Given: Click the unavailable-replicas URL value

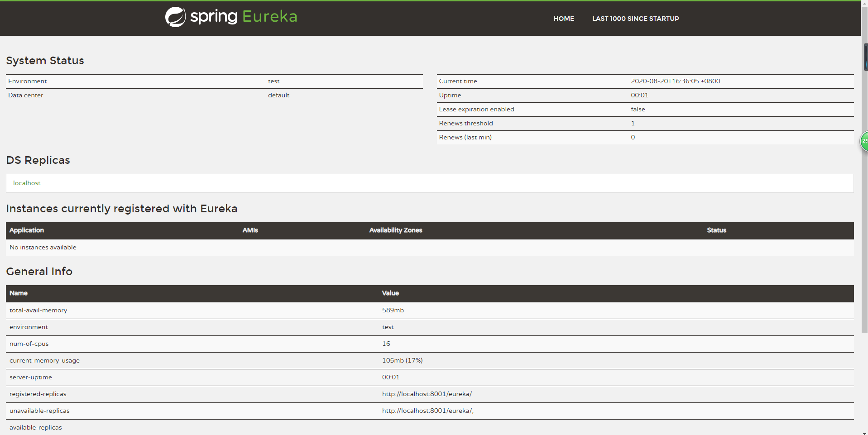Looking at the screenshot, I should tap(428, 411).
